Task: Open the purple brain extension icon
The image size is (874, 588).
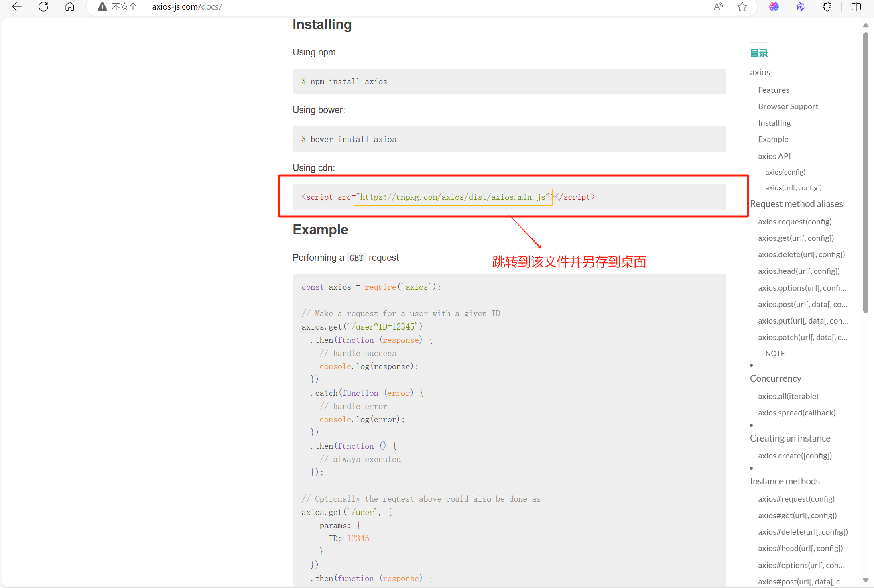Action: pyautogui.click(x=774, y=6)
